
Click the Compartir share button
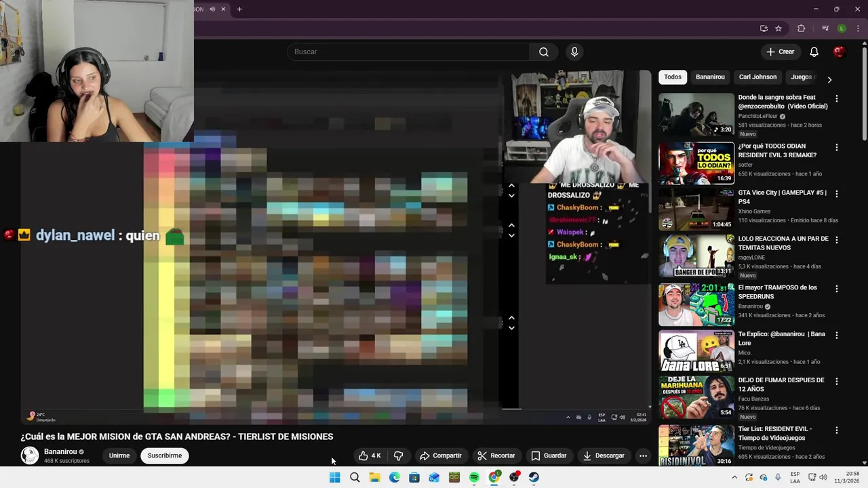pyautogui.click(x=441, y=455)
